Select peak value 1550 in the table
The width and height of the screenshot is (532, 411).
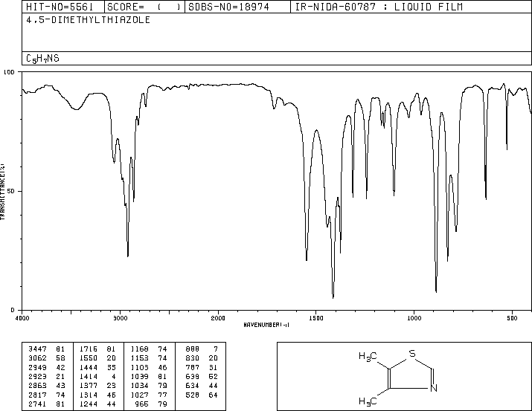(89, 357)
